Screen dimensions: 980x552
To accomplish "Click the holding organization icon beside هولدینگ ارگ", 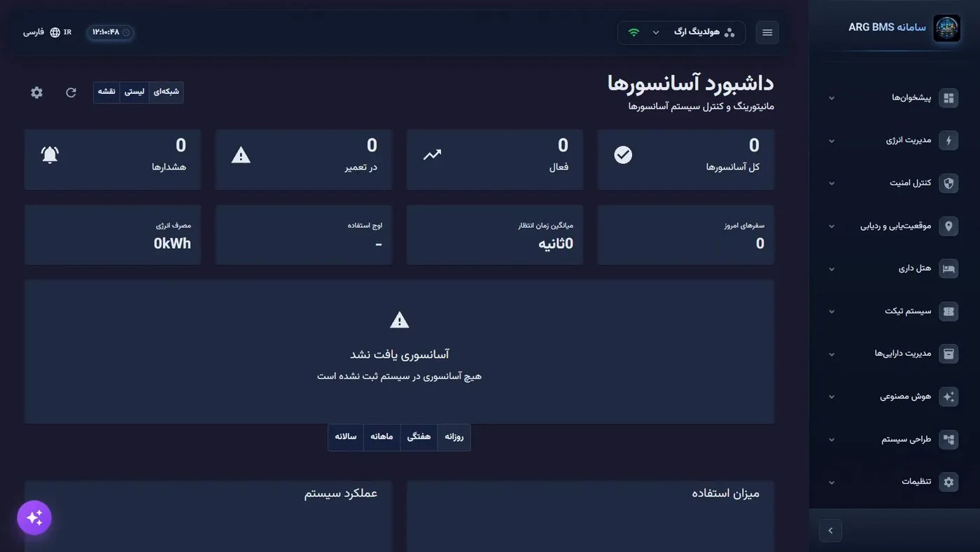I will tap(729, 32).
